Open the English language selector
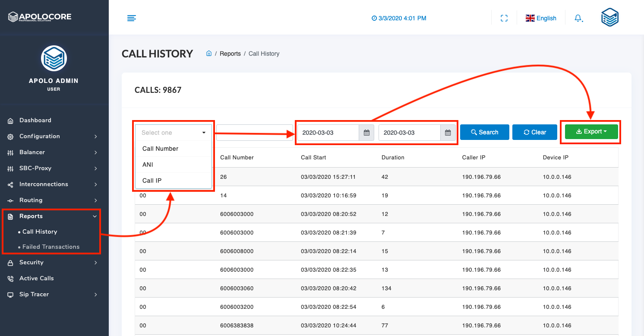This screenshot has height=336, width=644. click(x=541, y=18)
